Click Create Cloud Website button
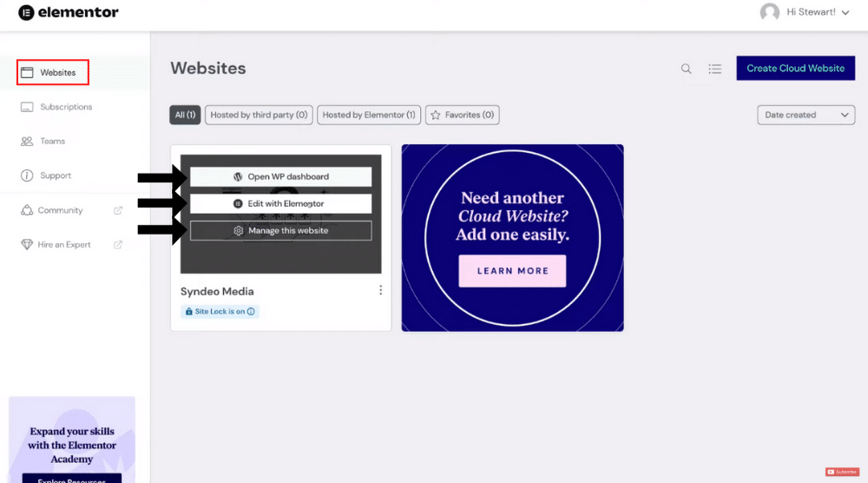Image resolution: width=868 pixels, height=483 pixels. point(795,68)
